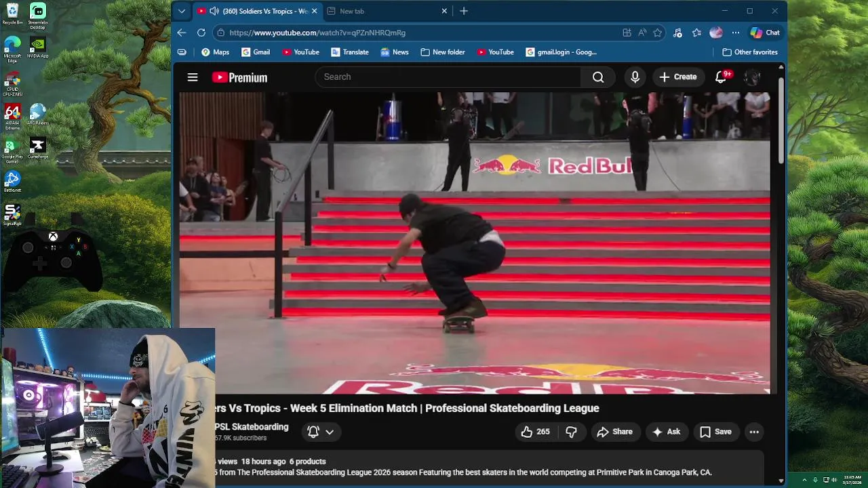Open the system tray volume speaker icon
Viewport: 868px width, 488px height.
point(834,480)
